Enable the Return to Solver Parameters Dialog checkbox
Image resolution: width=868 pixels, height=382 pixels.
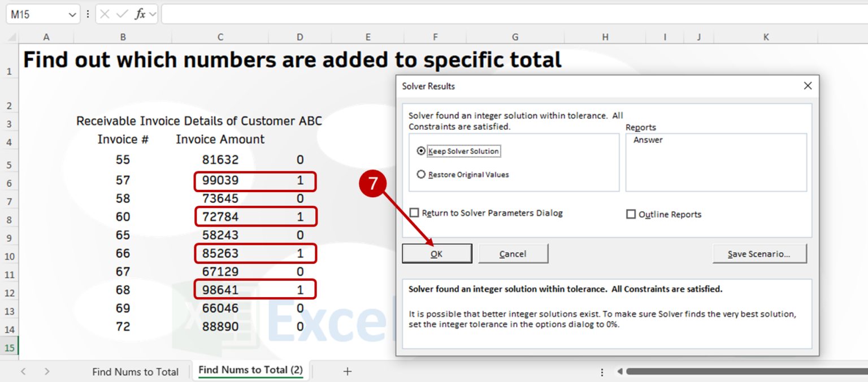(414, 213)
